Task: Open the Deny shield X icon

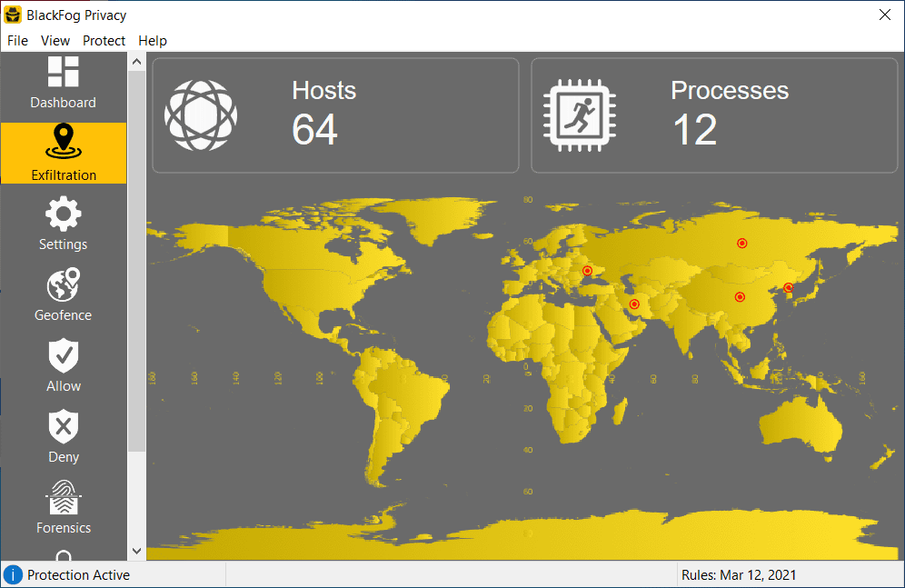Action: pos(64,427)
